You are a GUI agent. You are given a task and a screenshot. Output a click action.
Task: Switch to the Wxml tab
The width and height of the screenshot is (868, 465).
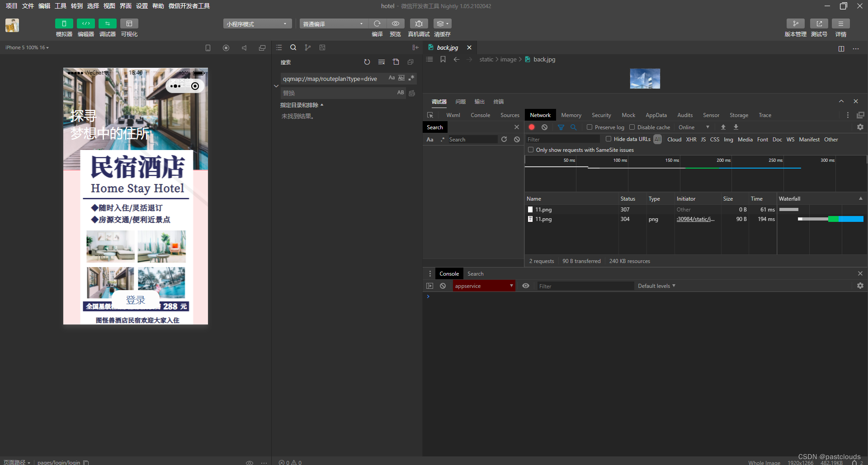[453, 115]
